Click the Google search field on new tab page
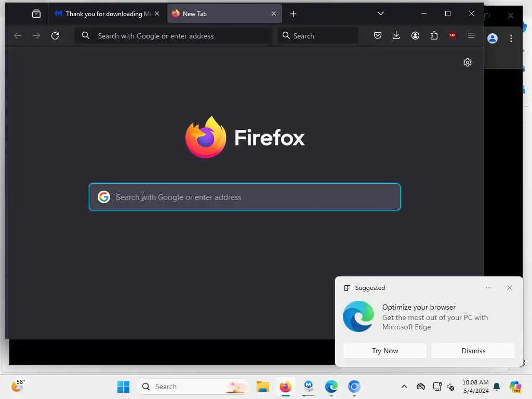The height and width of the screenshot is (399, 532). pos(244,197)
